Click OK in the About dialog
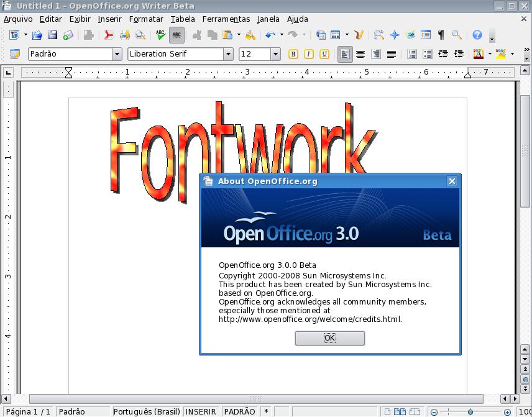The width and height of the screenshot is (532, 417). 330,338
